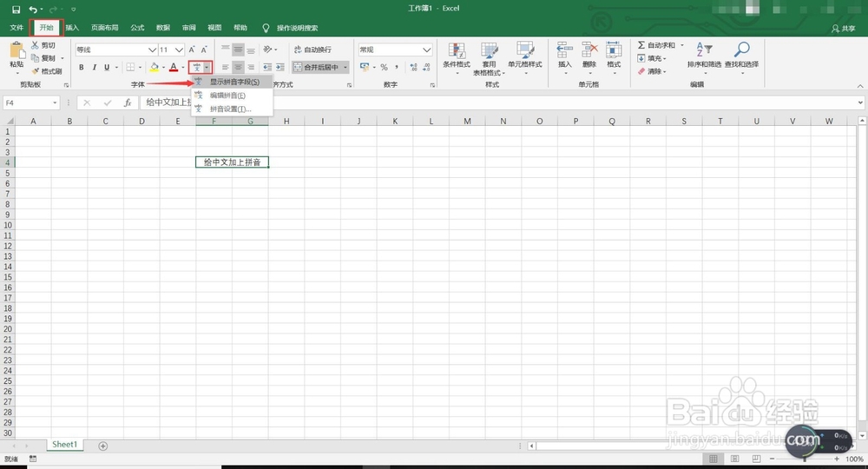Toggle middle vertical alignment

238,50
